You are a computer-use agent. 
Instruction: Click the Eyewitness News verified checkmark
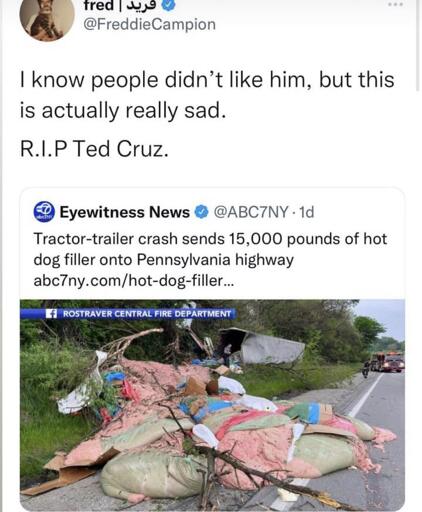202,212
